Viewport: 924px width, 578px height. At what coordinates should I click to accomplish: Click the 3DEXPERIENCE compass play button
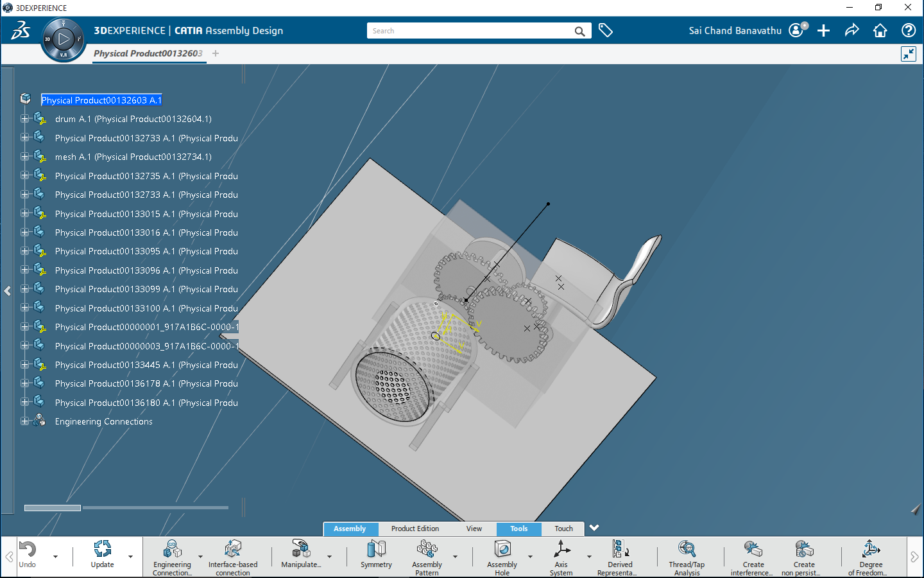pyautogui.click(x=64, y=39)
